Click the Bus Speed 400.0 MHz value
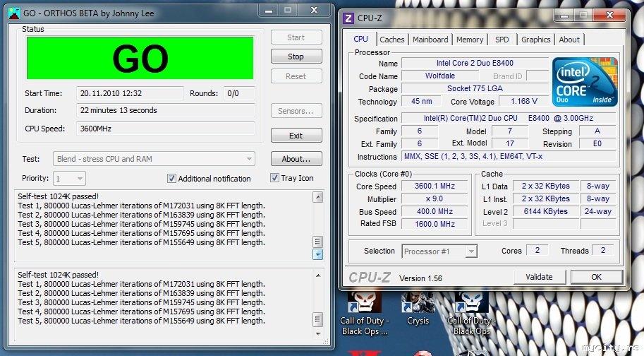This screenshot has width=644, height=356. pyautogui.click(x=435, y=211)
